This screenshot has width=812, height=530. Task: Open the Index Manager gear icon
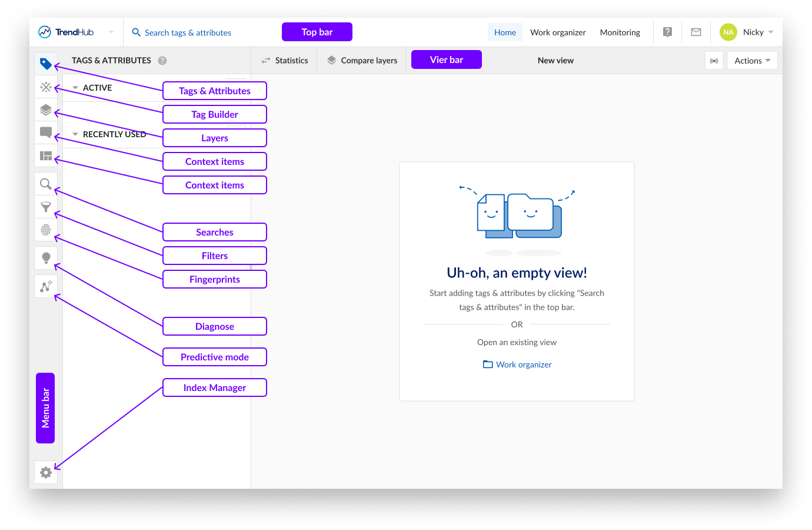tap(46, 472)
